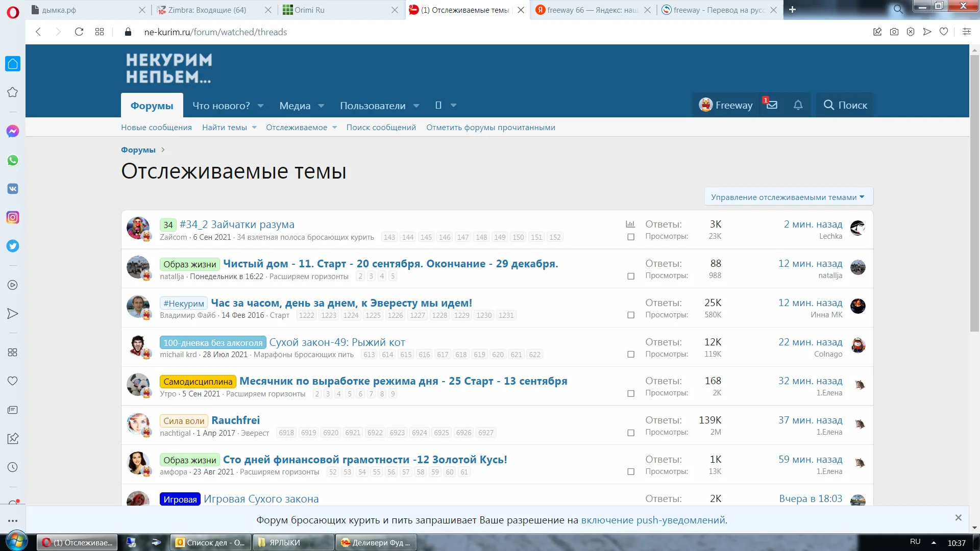Viewport: 980px width, 551px height.
Task: Open Управление отслеживаемыми темами dropdown
Action: (x=788, y=196)
